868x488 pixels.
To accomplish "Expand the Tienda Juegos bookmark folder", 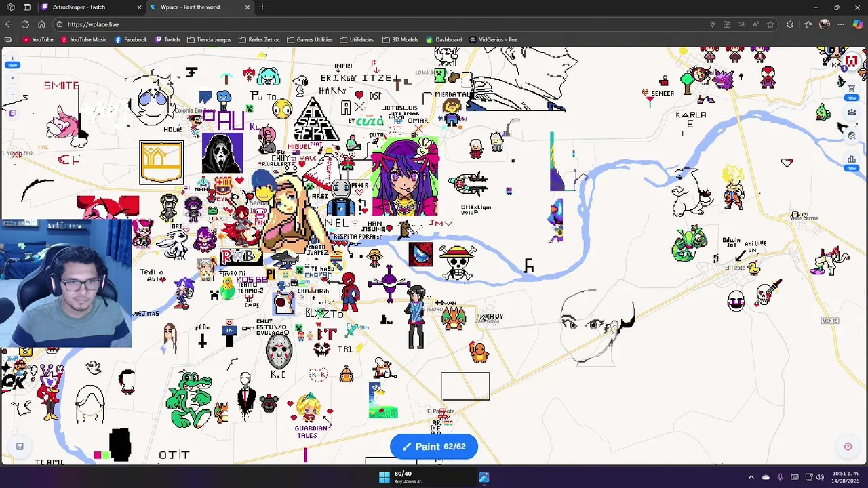I will click(210, 39).
